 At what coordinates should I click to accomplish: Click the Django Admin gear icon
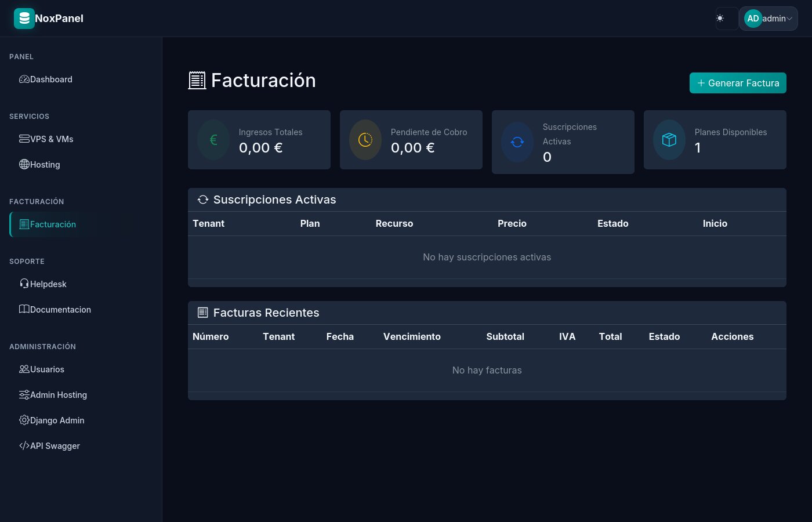(24, 420)
